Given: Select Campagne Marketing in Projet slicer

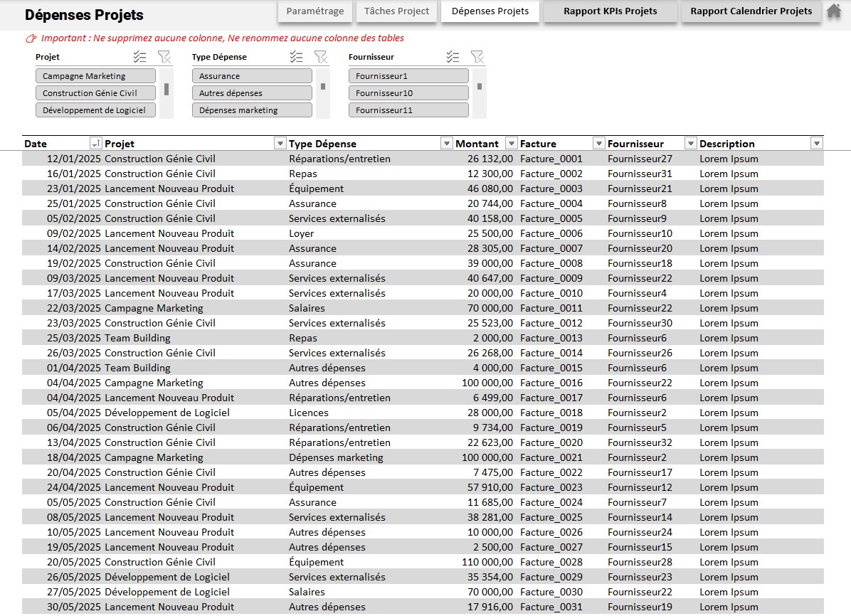Looking at the screenshot, I should [95, 76].
